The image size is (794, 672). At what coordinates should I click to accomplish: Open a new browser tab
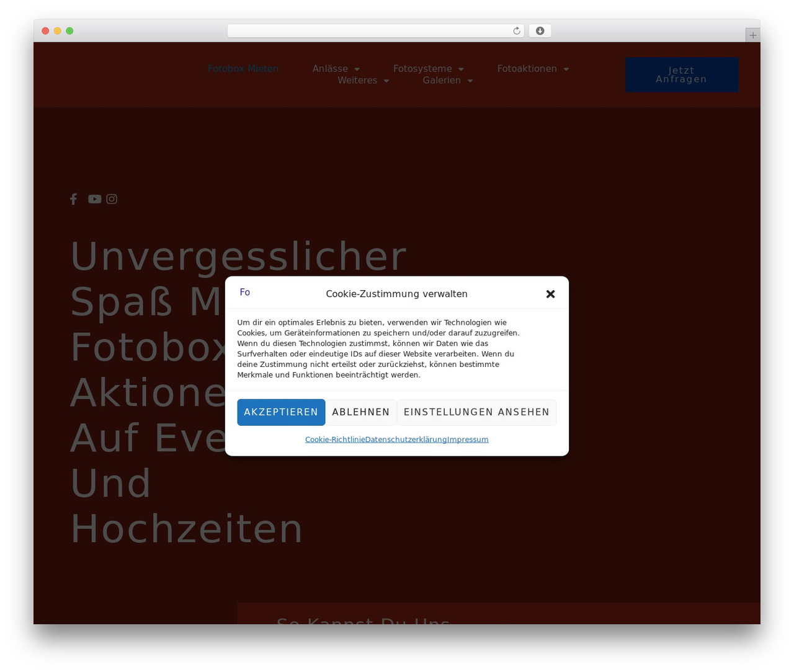point(752,35)
